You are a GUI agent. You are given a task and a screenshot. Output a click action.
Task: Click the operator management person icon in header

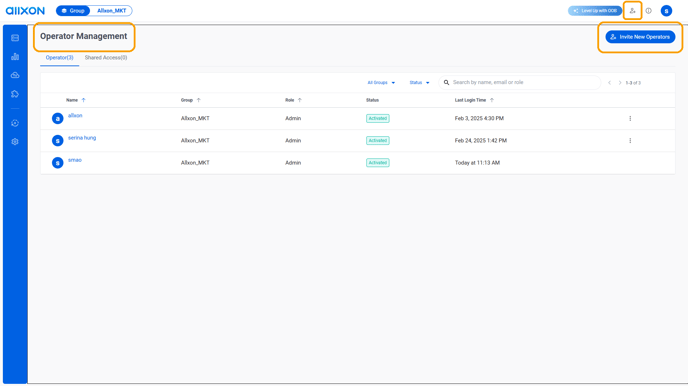[x=632, y=11]
